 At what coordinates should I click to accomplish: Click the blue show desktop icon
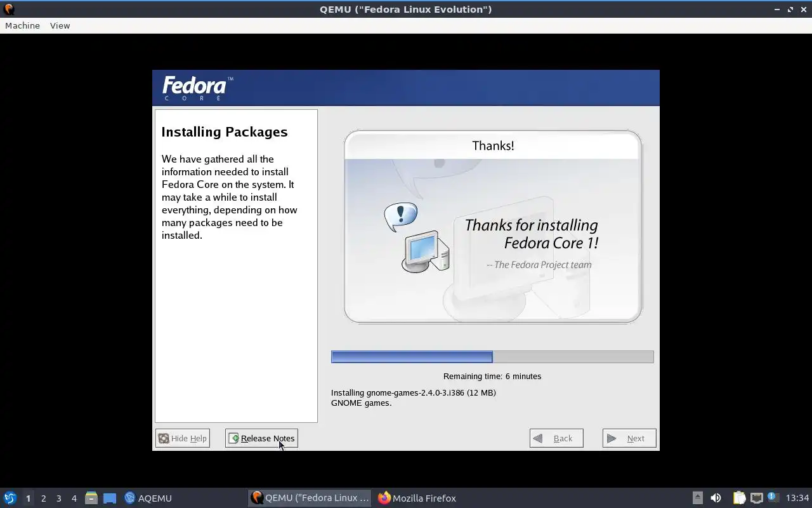[110, 498]
